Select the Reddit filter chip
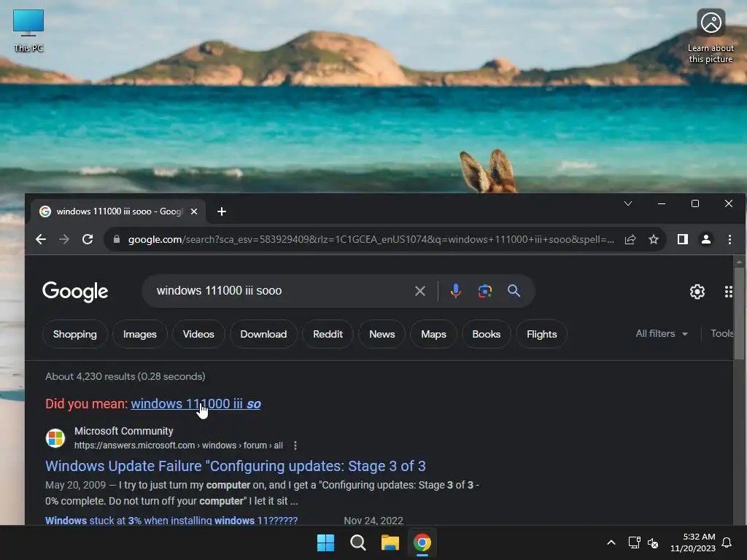This screenshot has width=747, height=560. (328, 334)
